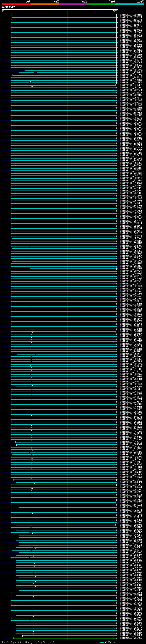Click label UniRef100_P28996
146x644 pixels.
[131, 67]
